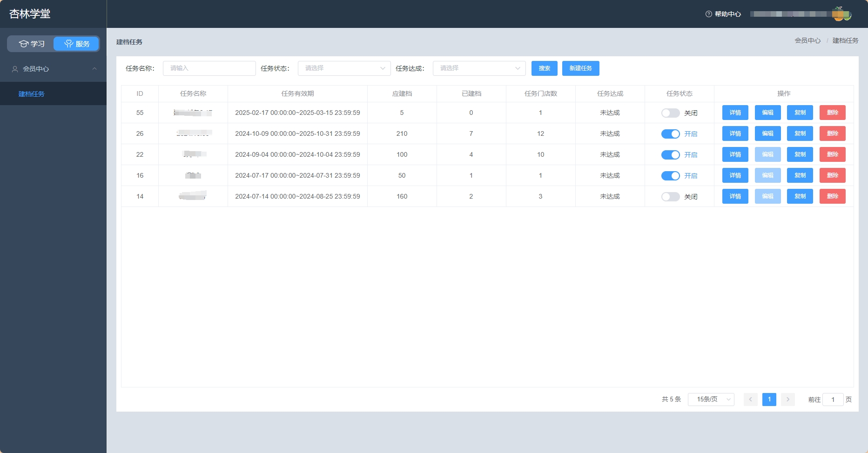The height and width of the screenshot is (453, 868).
Task: Open 详情 for task ID 22
Action: [735, 154]
